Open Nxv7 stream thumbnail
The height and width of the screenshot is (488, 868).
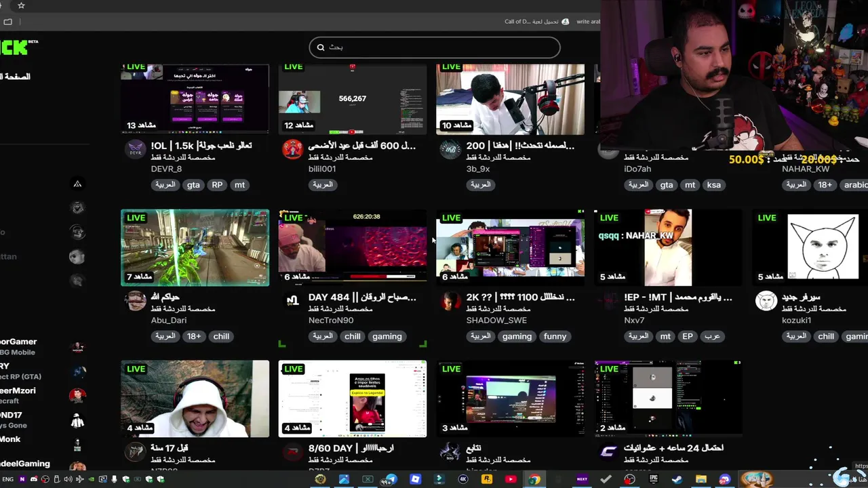click(x=668, y=247)
